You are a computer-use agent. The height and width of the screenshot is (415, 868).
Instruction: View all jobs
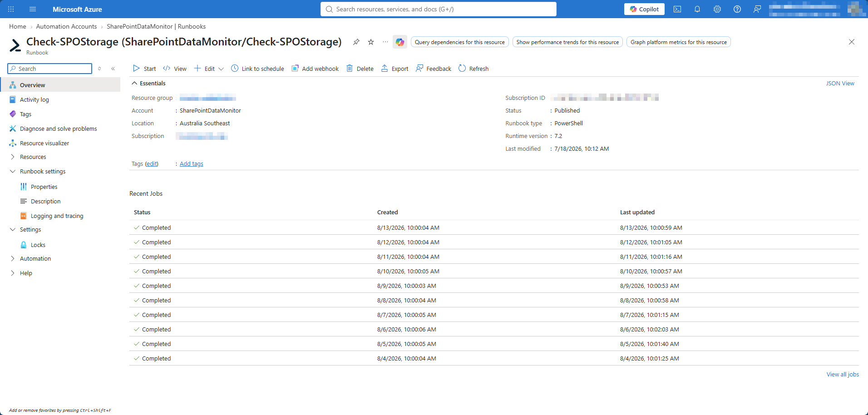843,375
